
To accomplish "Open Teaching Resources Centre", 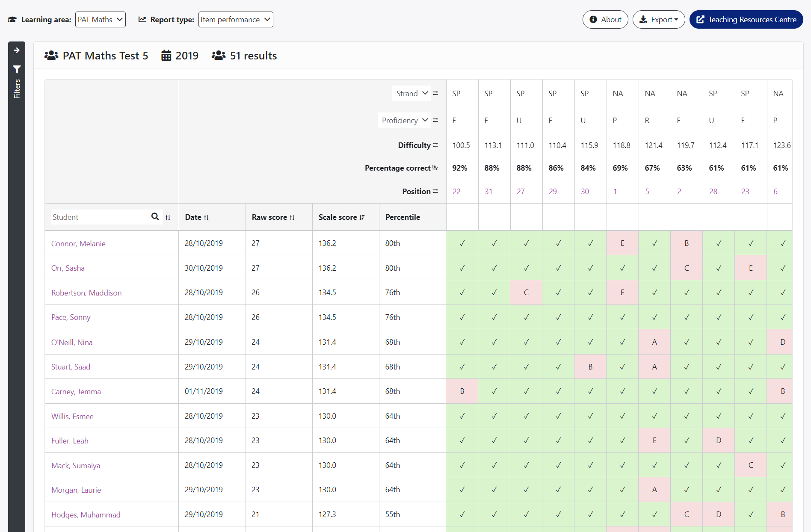I will [746, 20].
